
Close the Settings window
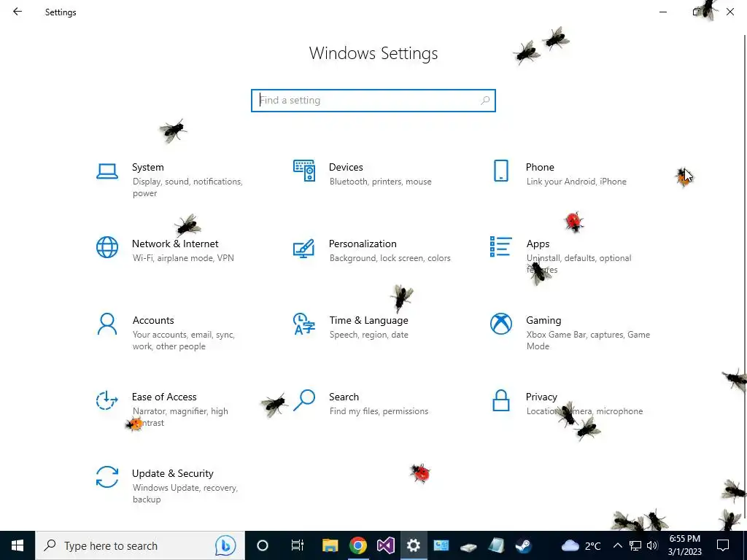[729, 12]
